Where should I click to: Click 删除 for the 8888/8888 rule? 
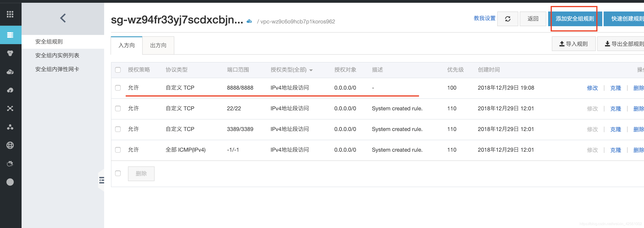638,88
